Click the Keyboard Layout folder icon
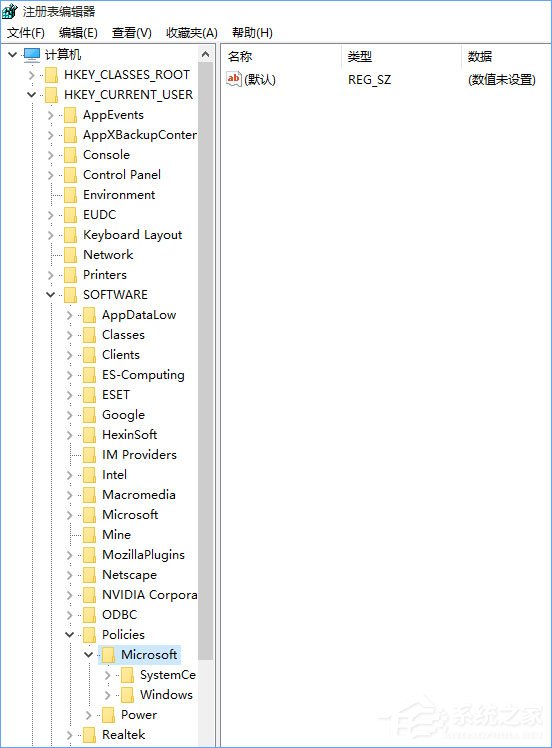The image size is (552, 748). (x=71, y=235)
